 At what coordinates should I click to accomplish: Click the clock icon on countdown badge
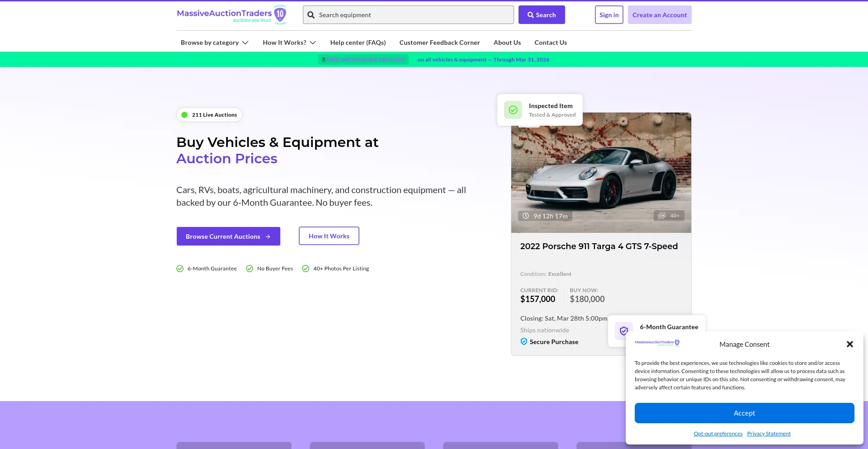(526, 216)
